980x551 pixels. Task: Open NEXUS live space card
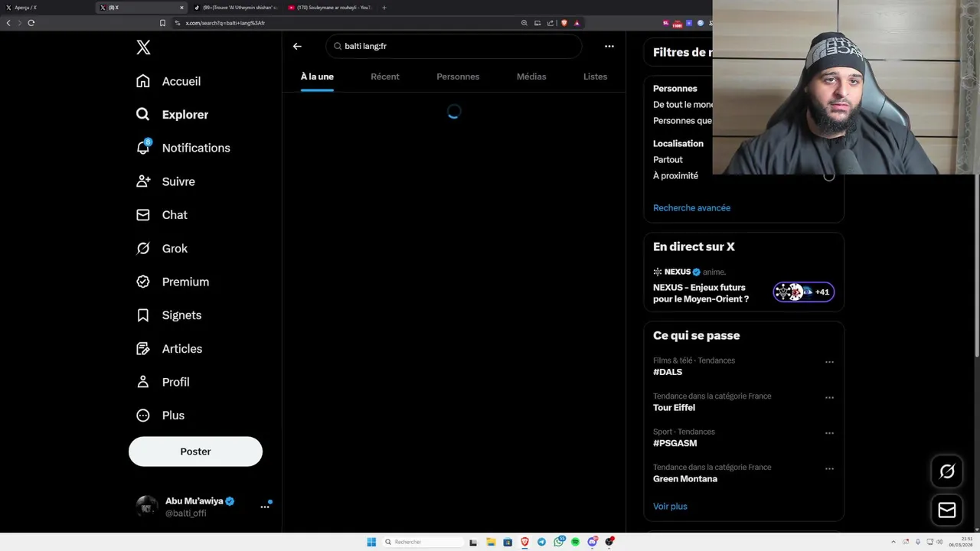click(x=743, y=287)
